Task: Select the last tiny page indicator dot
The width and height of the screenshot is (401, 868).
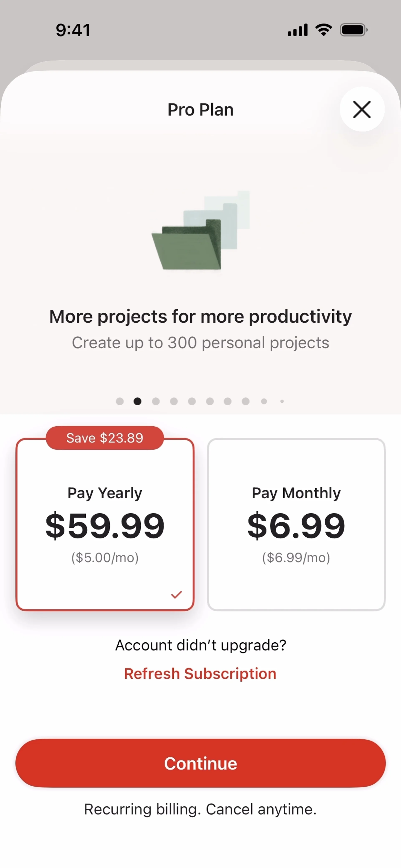Action: click(x=282, y=401)
